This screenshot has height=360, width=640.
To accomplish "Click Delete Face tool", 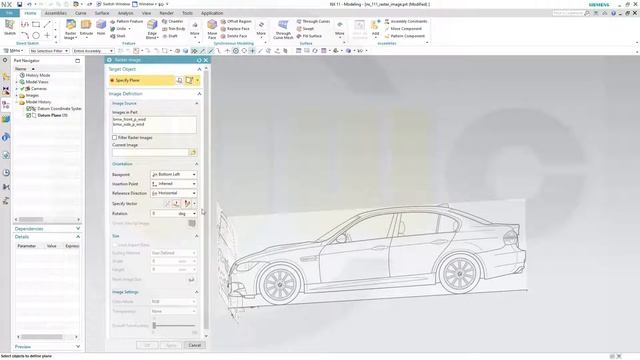I will pyautogui.click(x=234, y=36).
